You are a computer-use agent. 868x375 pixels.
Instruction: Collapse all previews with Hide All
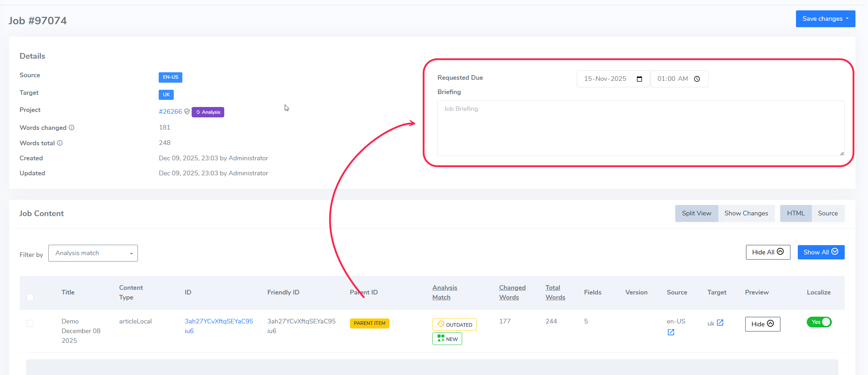tap(768, 252)
